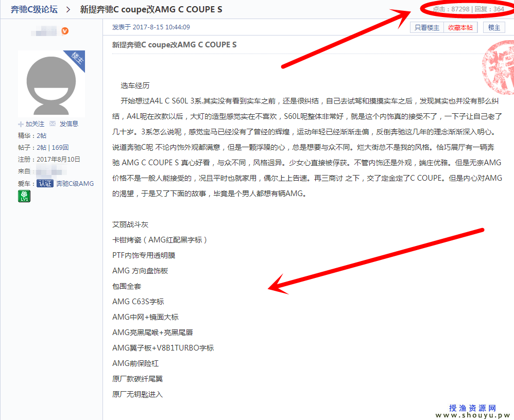The width and height of the screenshot is (514, 420).
Task: Click the 包围全套 line
Action: (127, 286)
